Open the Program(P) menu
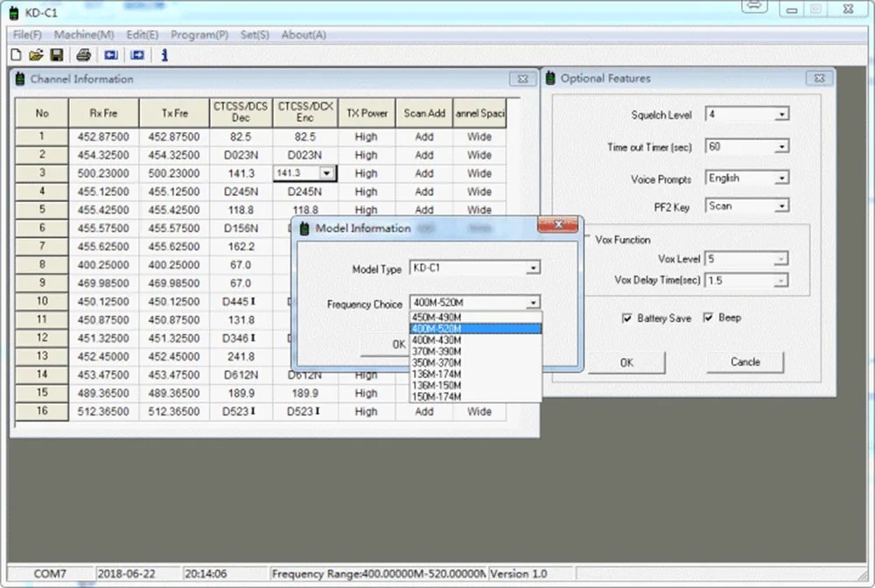 click(x=199, y=35)
